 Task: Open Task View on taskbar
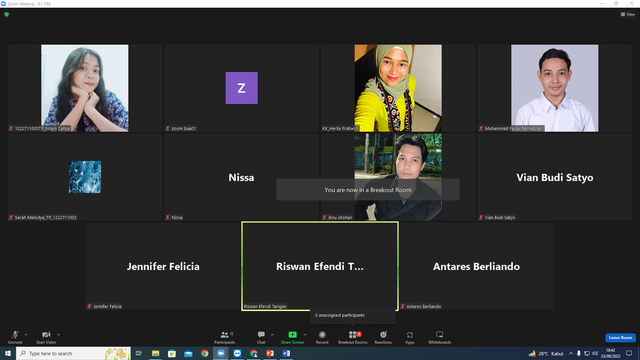tap(139, 353)
